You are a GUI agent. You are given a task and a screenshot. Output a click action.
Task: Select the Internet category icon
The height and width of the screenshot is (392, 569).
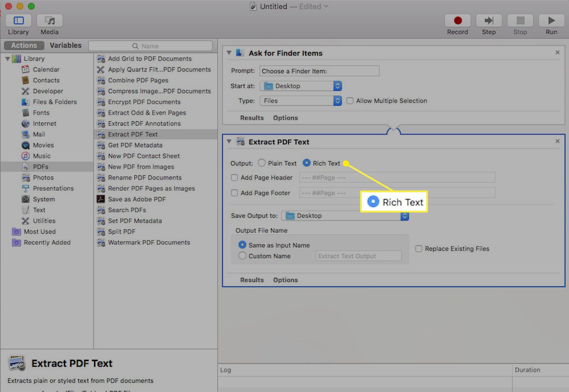[x=26, y=123]
